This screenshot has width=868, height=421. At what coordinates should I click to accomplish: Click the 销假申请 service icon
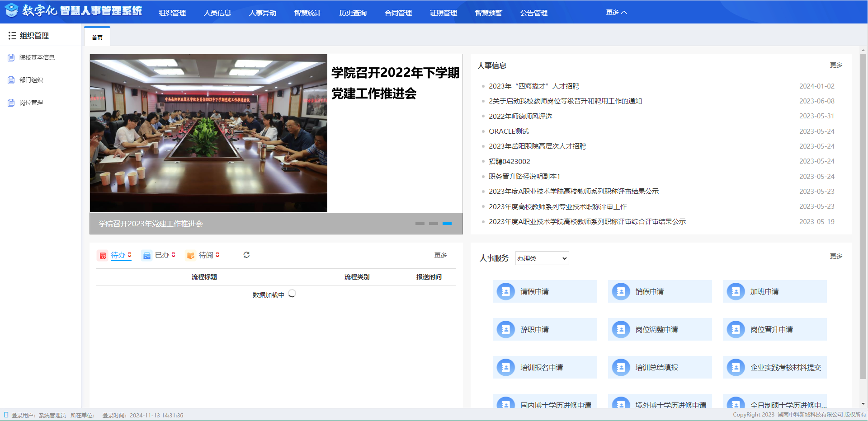[x=621, y=292]
